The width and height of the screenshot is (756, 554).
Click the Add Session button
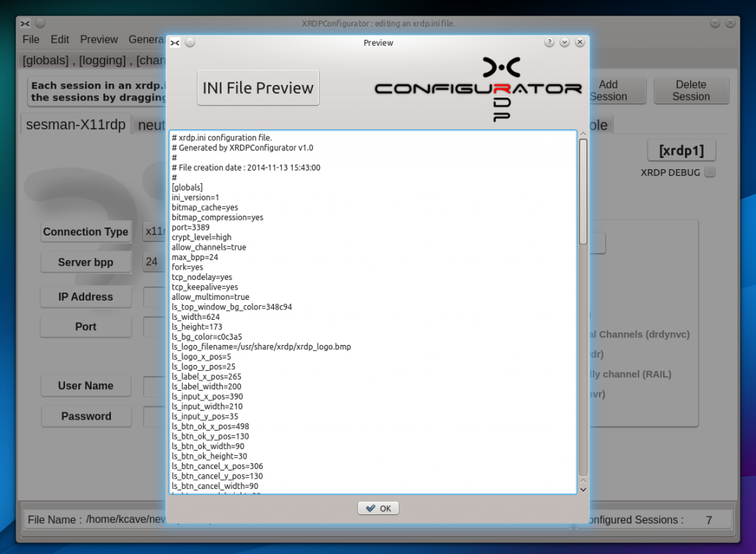pos(616,89)
